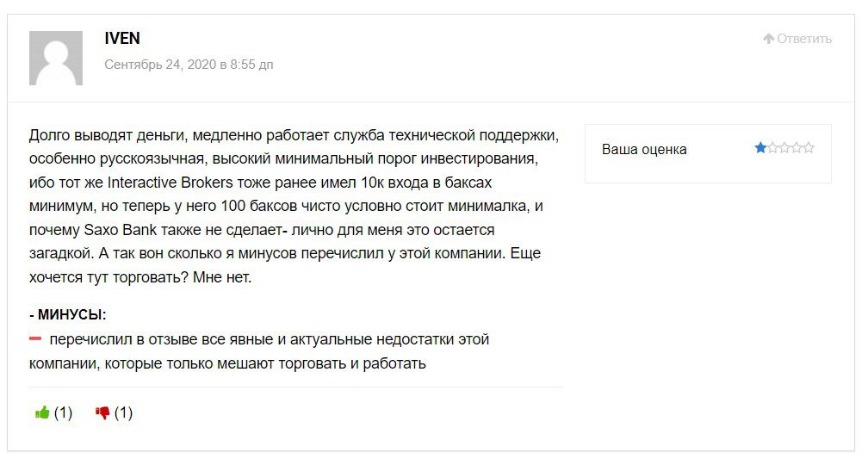Click the filled blue first rating star
868x465 pixels.
click(x=760, y=148)
